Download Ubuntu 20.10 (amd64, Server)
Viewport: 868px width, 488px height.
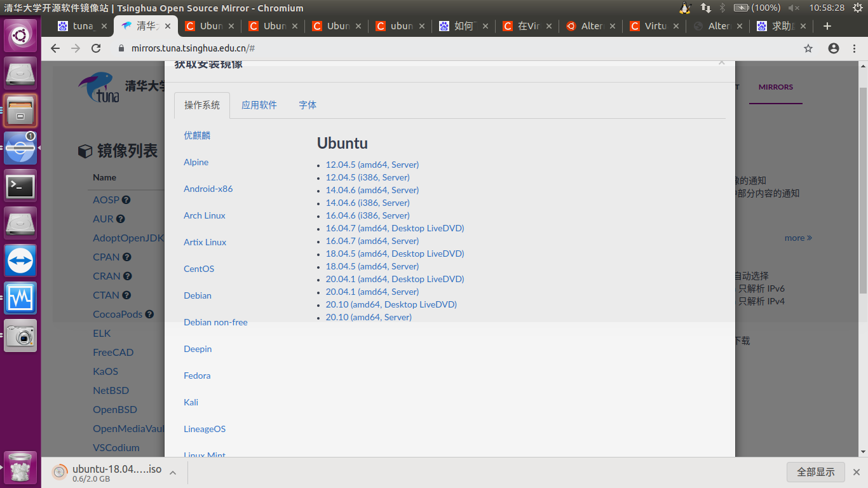(369, 317)
